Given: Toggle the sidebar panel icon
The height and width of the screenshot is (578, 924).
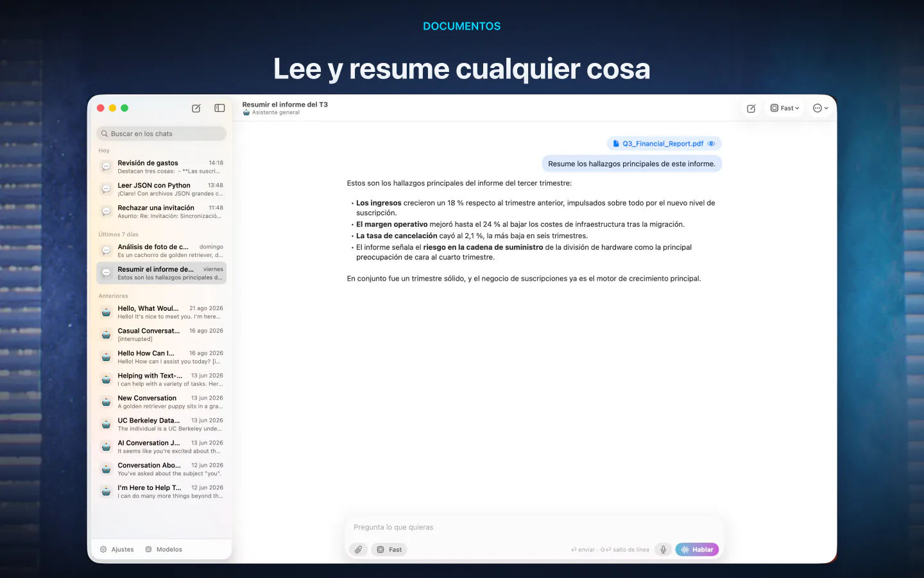Looking at the screenshot, I should [x=219, y=108].
